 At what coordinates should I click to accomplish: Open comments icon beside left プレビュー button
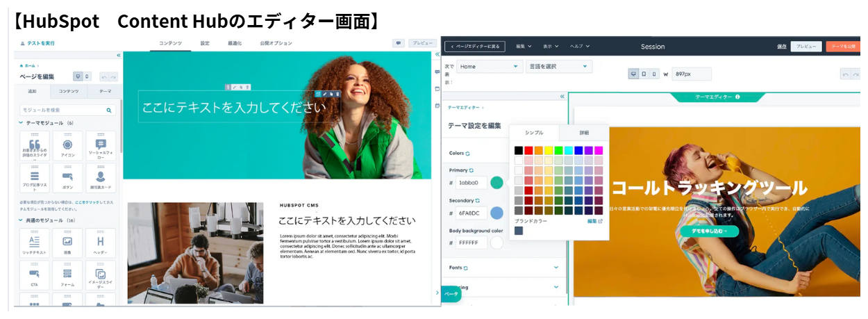coord(399,43)
